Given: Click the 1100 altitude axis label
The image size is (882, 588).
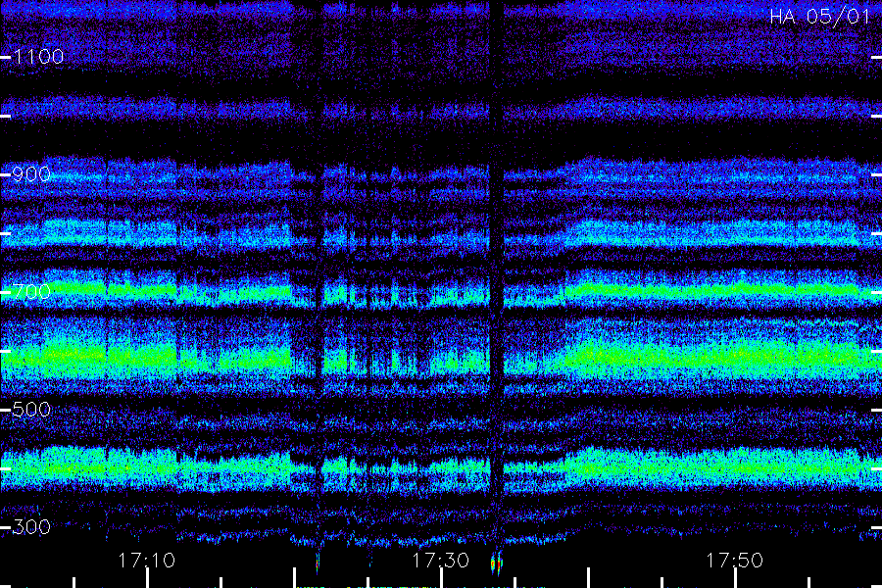Looking at the screenshot, I should pyautogui.click(x=38, y=57).
